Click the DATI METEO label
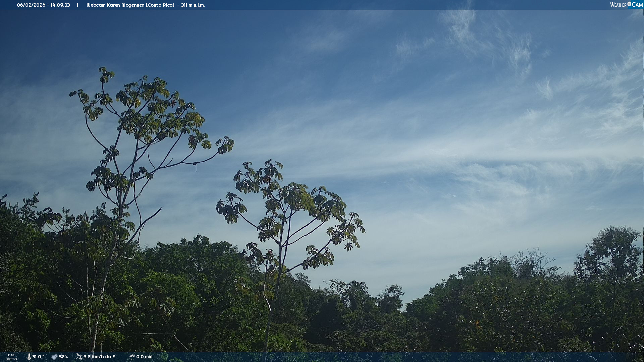Image resolution: width=644 pixels, height=362 pixels. [x=12, y=357]
